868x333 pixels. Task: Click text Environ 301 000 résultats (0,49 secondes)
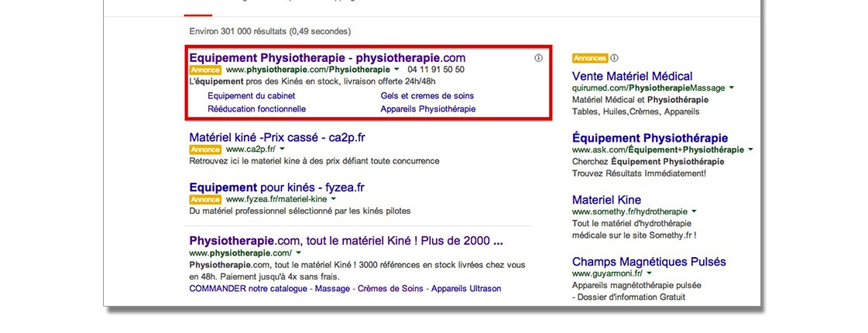[269, 32]
